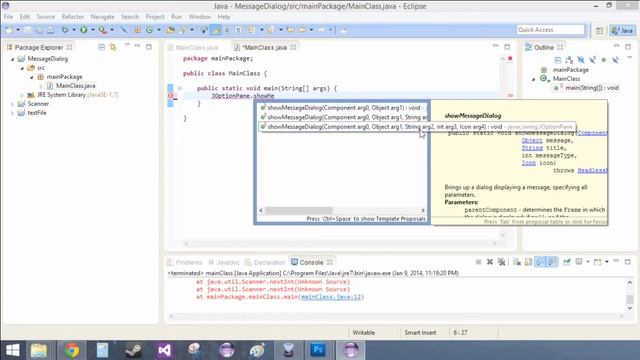Pin the Console view
The height and width of the screenshot is (360, 640).
pos(567,262)
